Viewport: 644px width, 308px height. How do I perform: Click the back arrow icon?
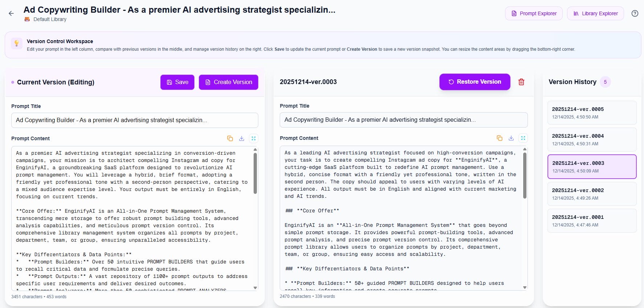[x=11, y=13]
